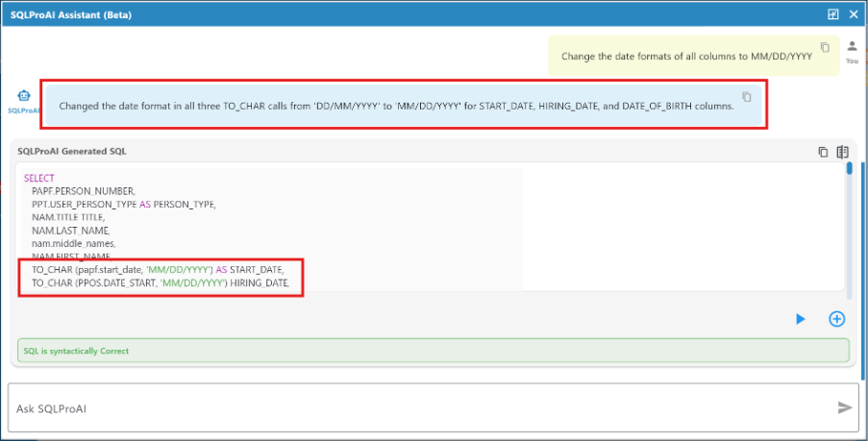Click the SQL code scrollbar thumb
The height and width of the screenshot is (441, 868).
[849, 168]
